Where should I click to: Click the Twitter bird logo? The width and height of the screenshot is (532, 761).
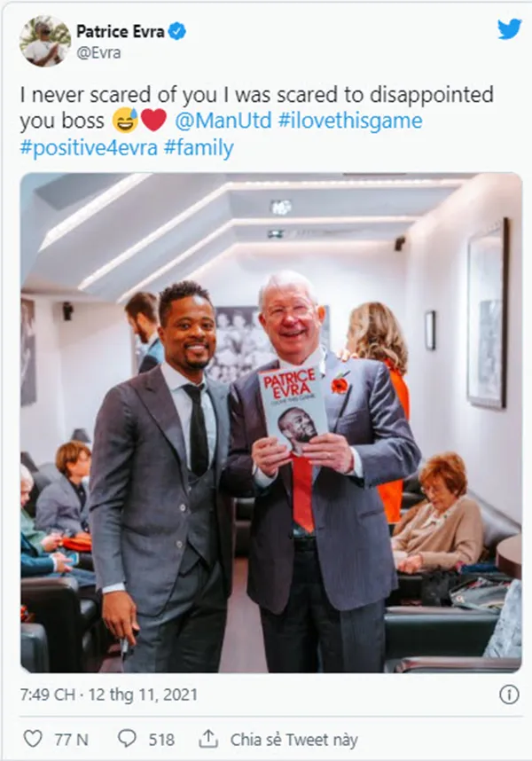pos(509,29)
